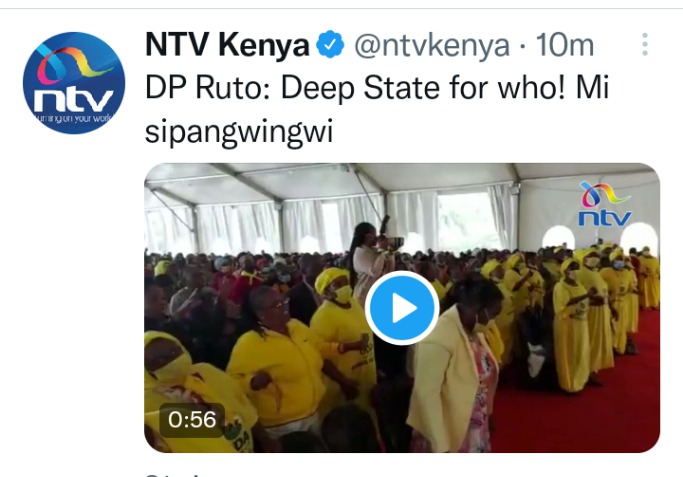Click the colorful ribbon in the avatar logo
The image size is (683, 477).
72,65
